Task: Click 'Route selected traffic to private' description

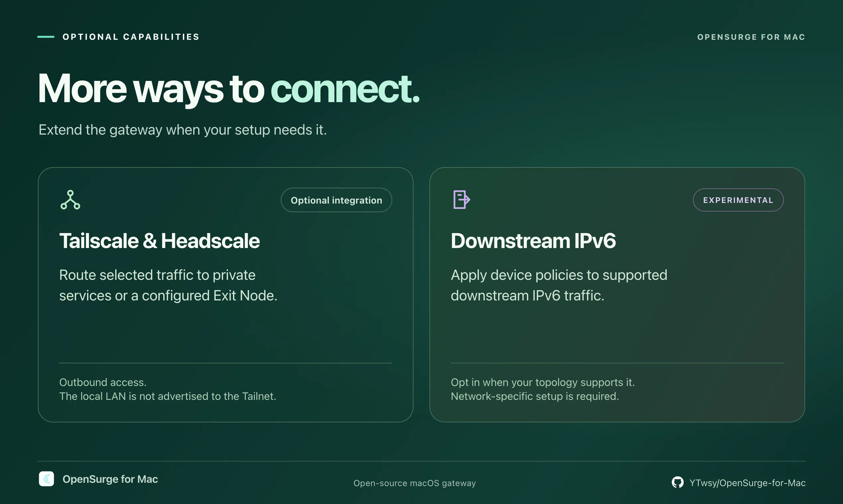Action: point(157,275)
